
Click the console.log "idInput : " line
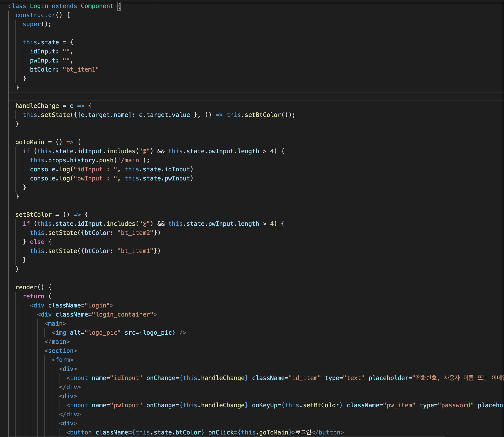click(112, 169)
